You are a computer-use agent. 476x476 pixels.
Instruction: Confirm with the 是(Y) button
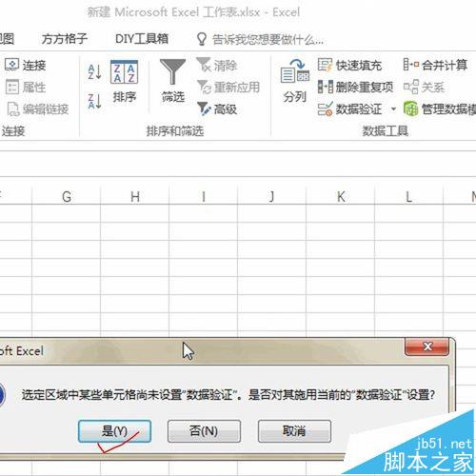click(114, 431)
